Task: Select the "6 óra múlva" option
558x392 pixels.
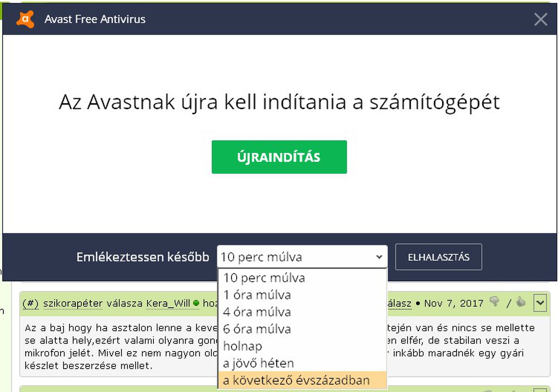Action: pyautogui.click(x=302, y=329)
